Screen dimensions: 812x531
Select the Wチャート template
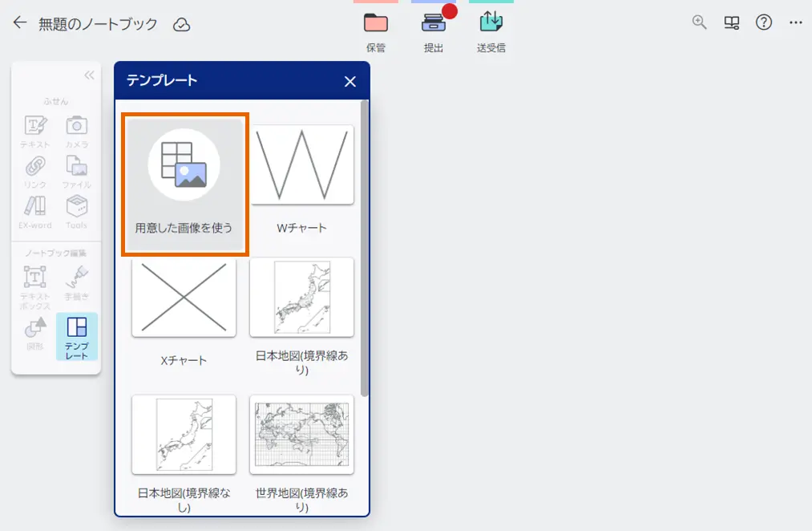tap(302, 164)
